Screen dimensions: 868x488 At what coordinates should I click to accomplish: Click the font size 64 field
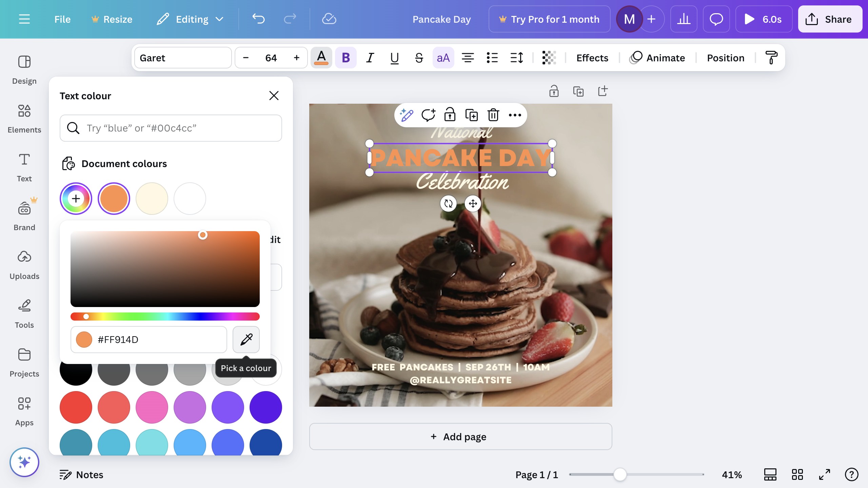pos(271,58)
